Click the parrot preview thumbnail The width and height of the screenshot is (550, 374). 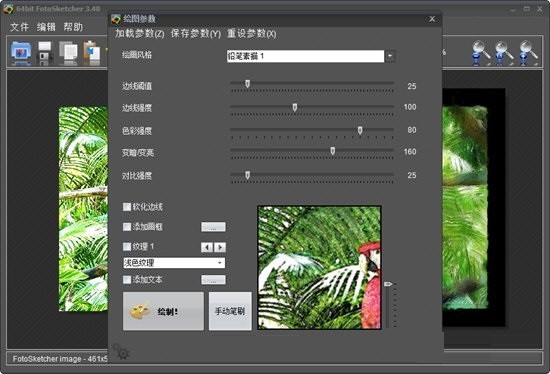point(319,267)
